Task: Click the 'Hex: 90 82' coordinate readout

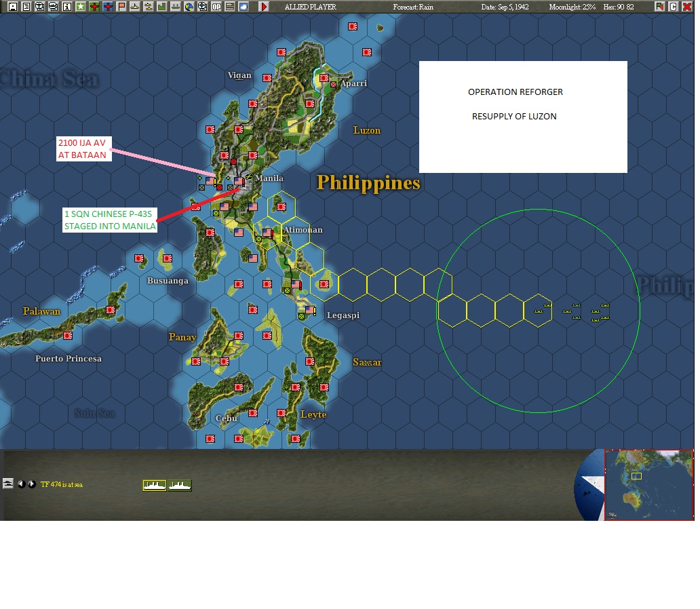Action: (619, 7)
